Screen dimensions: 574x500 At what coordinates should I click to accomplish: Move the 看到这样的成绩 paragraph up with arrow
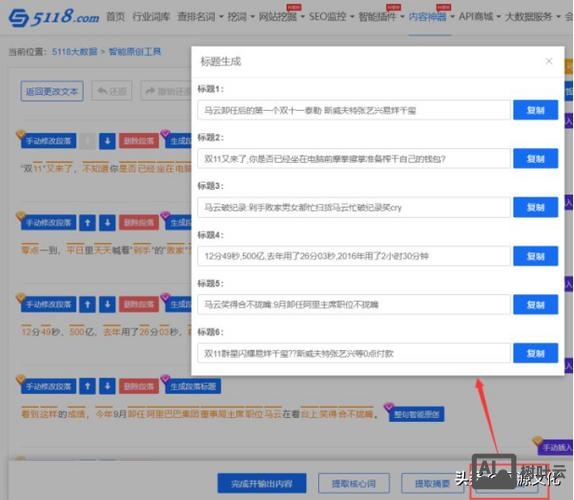(87, 386)
